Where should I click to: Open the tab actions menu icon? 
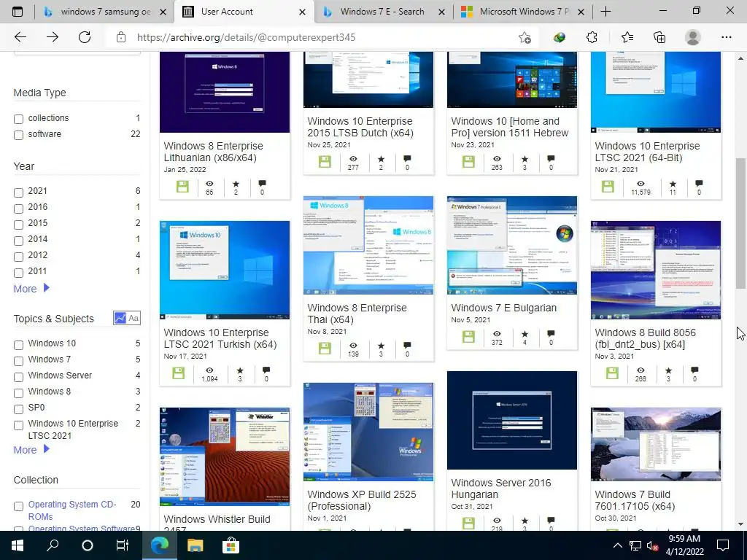click(x=18, y=12)
